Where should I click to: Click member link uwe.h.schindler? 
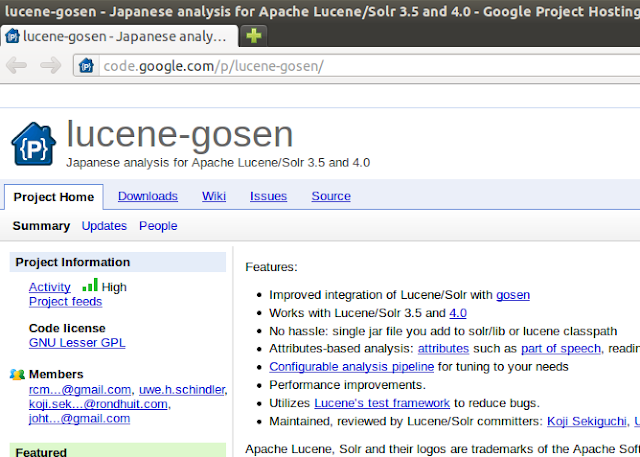[182, 390]
